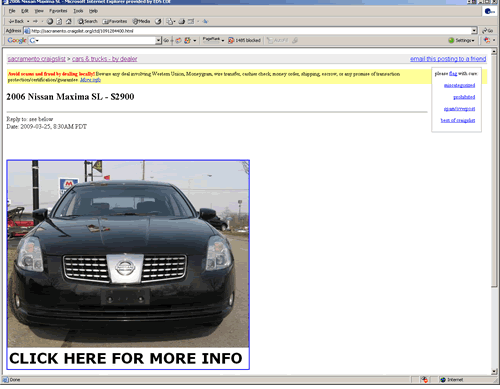The image size is (500, 389).
Task: Click the highlight pen icon after AutoFill
Action: pos(295,40)
